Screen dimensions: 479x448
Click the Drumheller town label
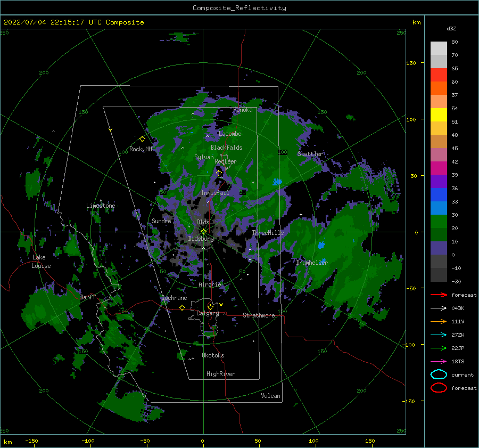[312, 263]
